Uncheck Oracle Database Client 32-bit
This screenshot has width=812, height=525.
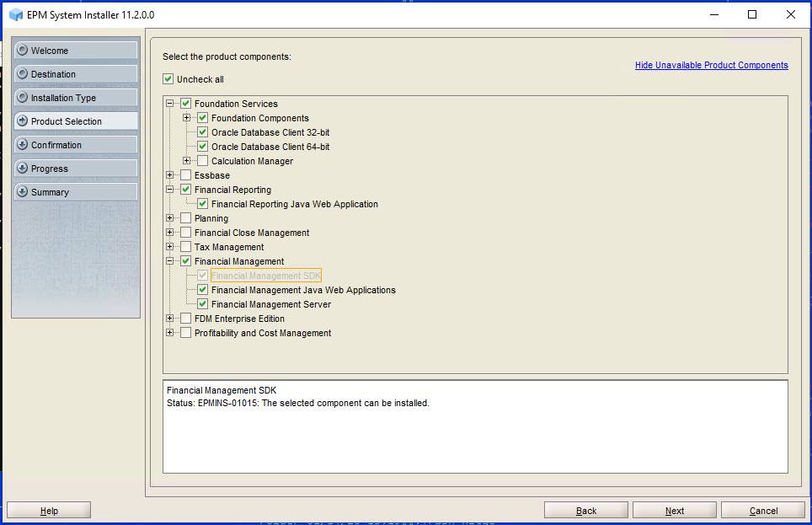point(202,132)
